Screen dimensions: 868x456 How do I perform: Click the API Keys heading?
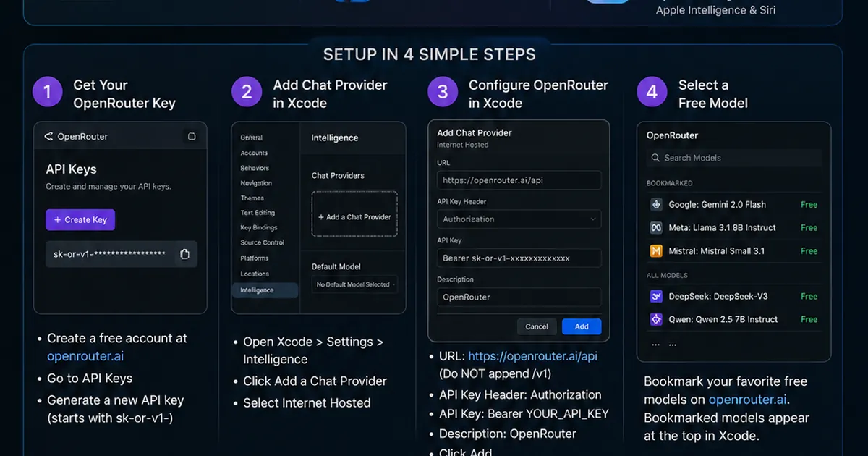click(71, 169)
